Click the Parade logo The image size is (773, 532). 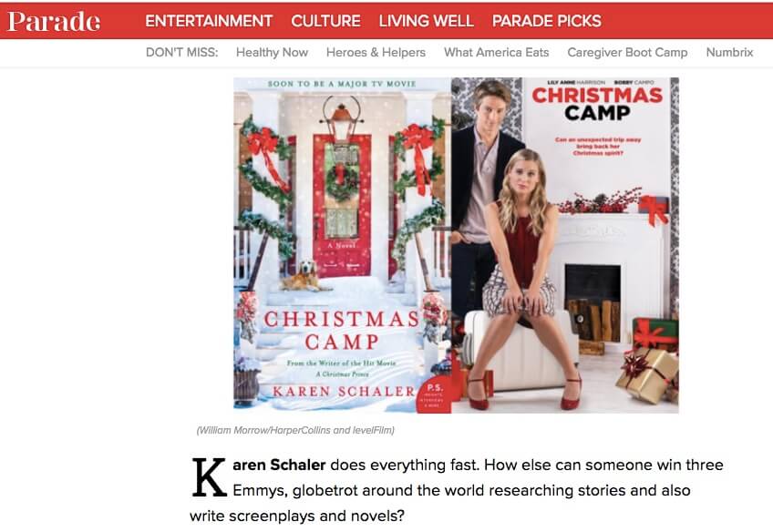54,21
